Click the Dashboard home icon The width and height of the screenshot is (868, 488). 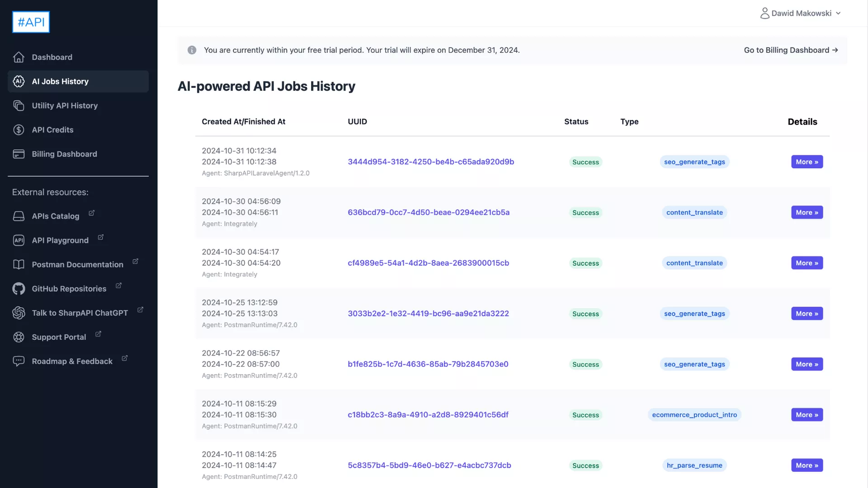pos(19,57)
